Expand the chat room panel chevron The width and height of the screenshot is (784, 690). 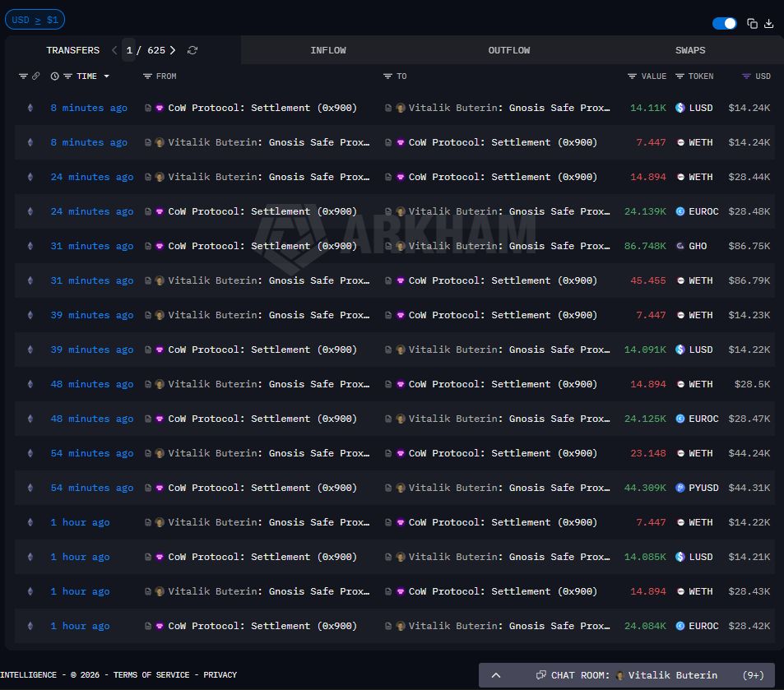point(496,675)
